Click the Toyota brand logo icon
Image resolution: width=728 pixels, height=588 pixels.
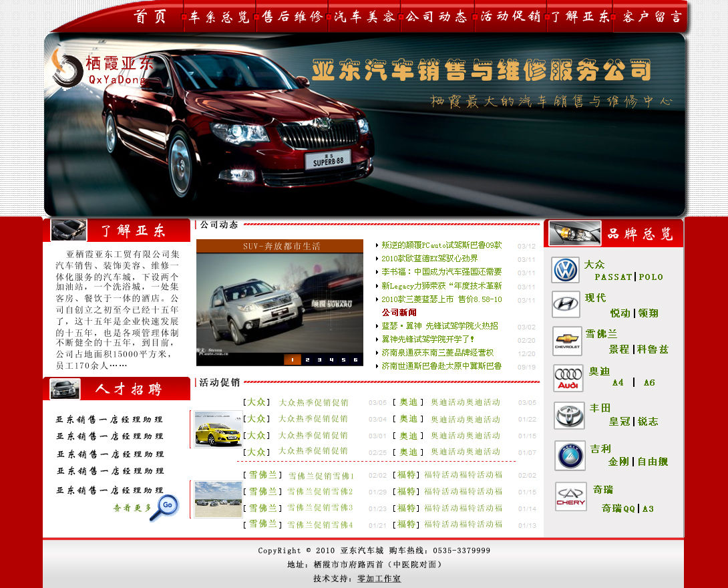click(569, 416)
